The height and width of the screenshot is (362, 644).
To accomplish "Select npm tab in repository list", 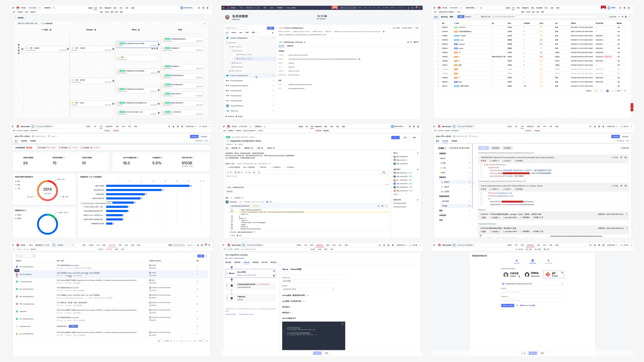I will coord(240,33).
